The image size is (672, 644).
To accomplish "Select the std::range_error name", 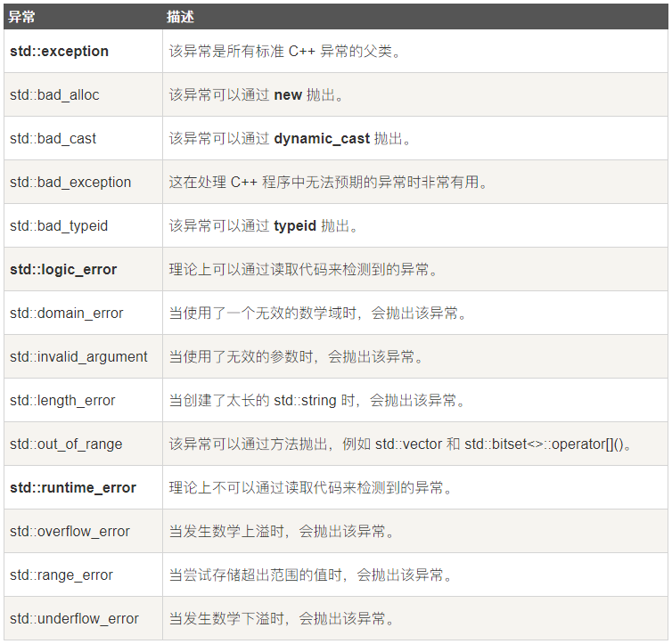I will click(61, 575).
